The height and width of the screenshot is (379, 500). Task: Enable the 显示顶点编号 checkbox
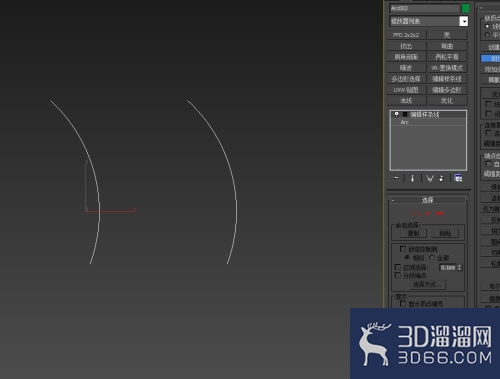click(x=403, y=304)
